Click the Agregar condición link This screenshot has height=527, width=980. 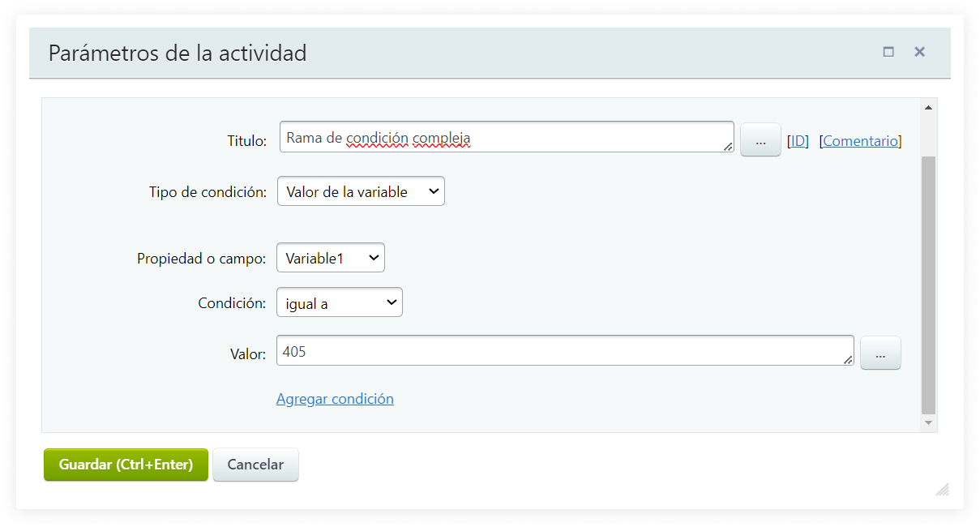(335, 399)
